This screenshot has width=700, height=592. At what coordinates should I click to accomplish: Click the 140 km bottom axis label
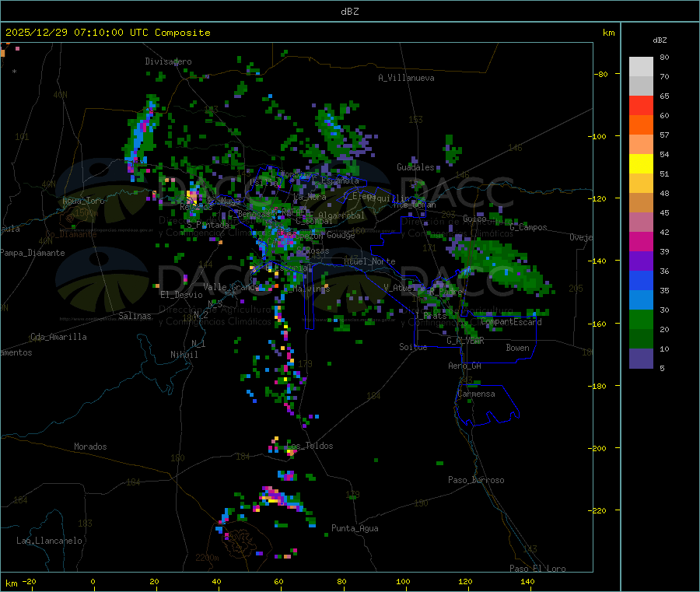(x=527, y=581)
